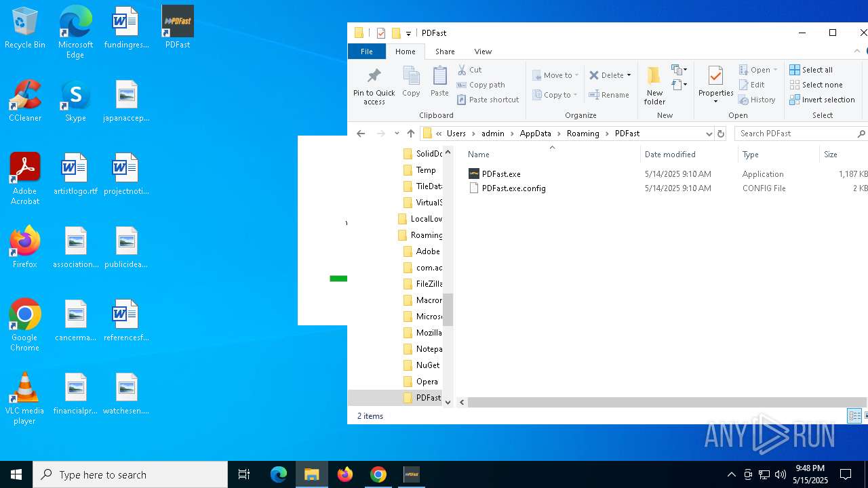Image resolution: width=868 pixels, height=488 pixels.
Task: Click the Rename command
Action: click(x=609, y=95)
